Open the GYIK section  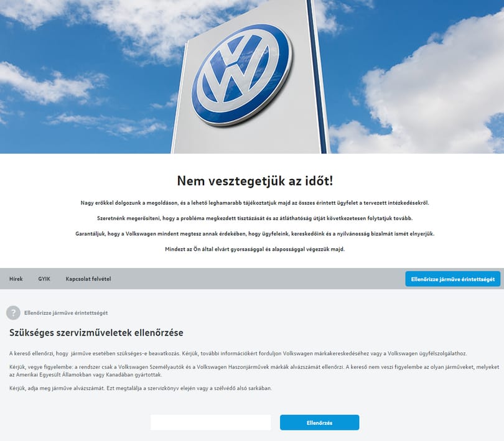pos(44,279)
